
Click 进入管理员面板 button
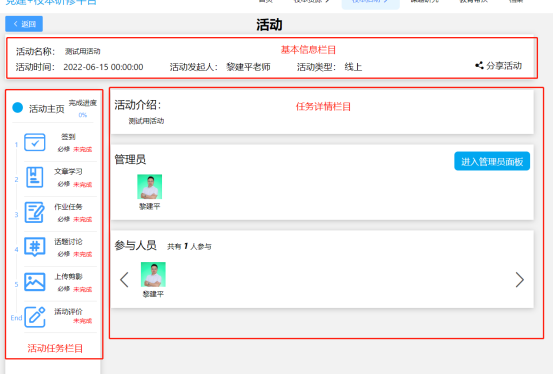492,161
